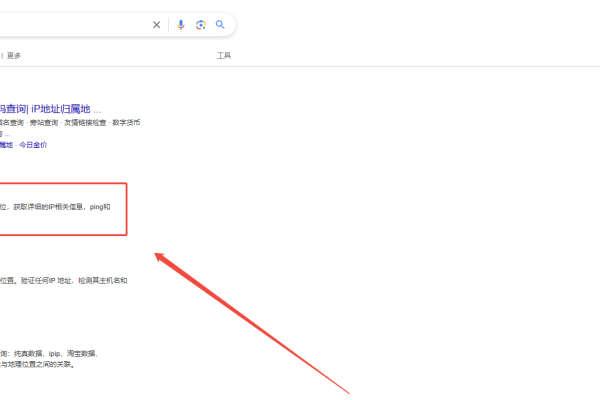This screenshot has height=400, width=600.
Task: Open Google Lens image search
Action: click(201, 25)
